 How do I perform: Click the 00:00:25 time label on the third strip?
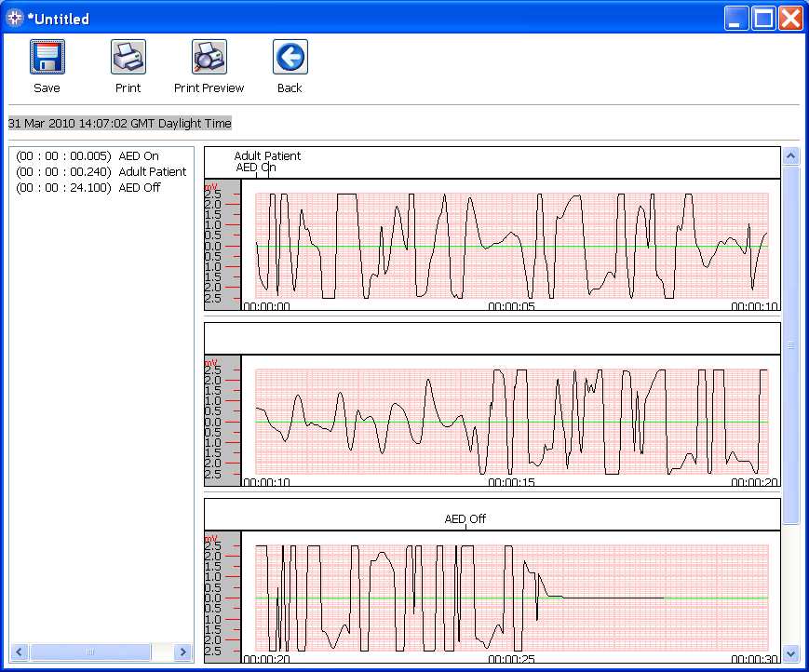click(x=511, y=659)
